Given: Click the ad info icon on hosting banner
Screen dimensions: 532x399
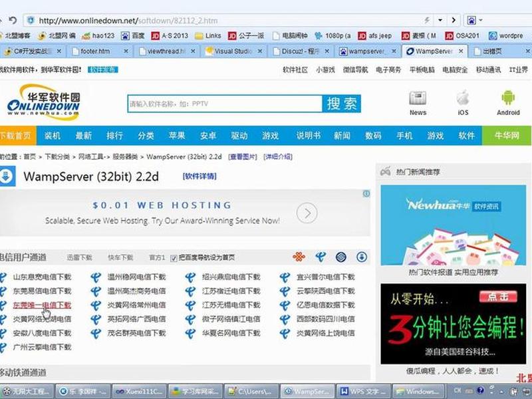Looking at the screenshot, I should pos(366,194).
